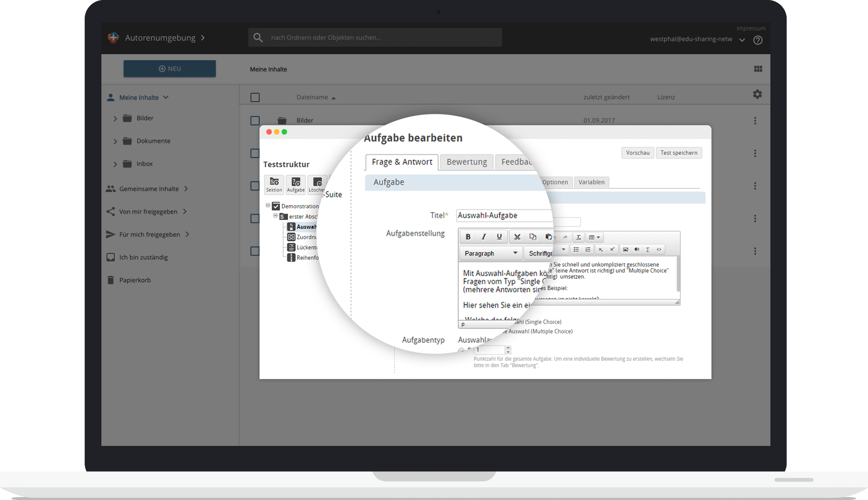Open help via the question mark icon
Image resolution: width=868 pixels, height=500 pixels.
[758, 40]
